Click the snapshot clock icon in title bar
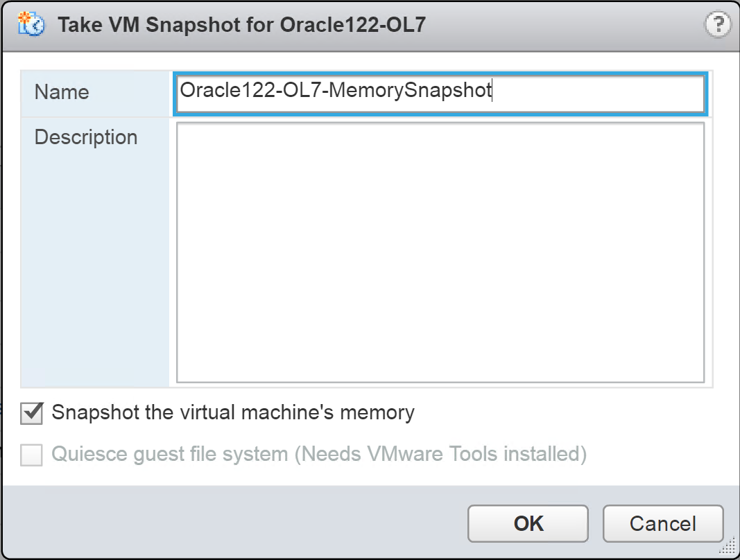The width and height of the screenshot is (740, 560). [31, 26]
